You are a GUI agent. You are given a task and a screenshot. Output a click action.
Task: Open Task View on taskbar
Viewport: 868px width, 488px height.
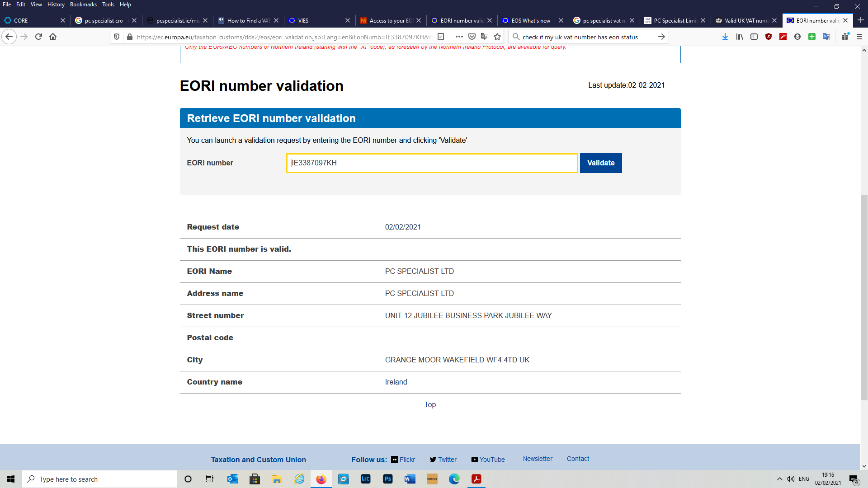click(210, 479)
